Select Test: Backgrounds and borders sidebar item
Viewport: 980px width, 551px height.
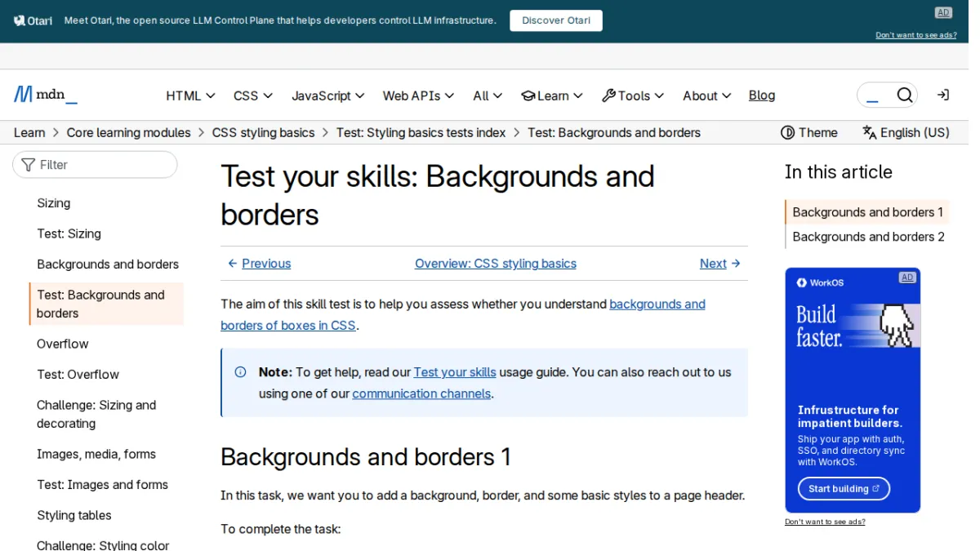pos(106,304)
